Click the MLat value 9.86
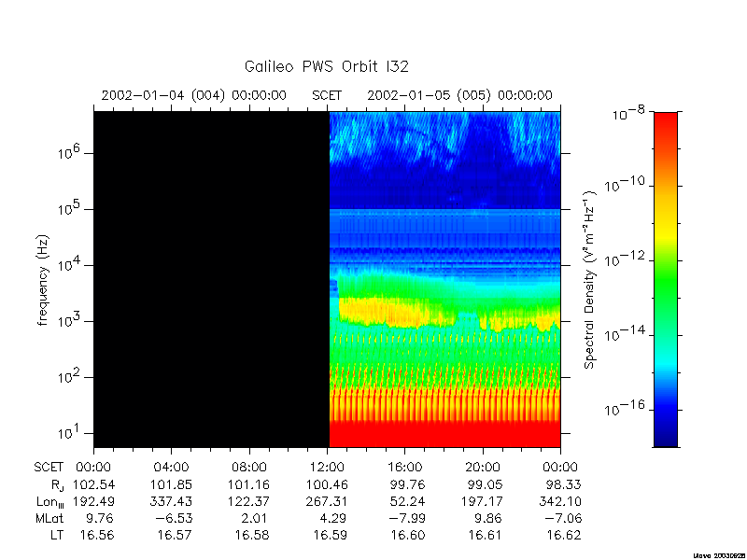The height and width of the screenshot is (560, 747). tap(489, 518)
